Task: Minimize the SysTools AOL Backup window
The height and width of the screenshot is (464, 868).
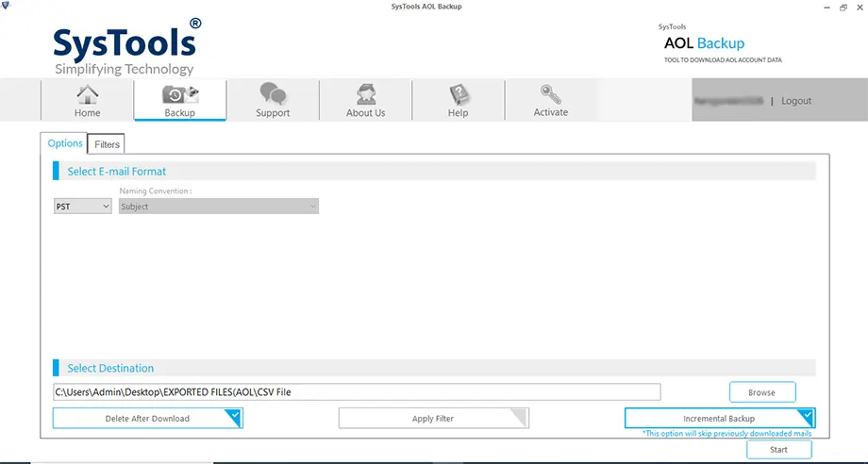Action: click(x=827, y=8)
